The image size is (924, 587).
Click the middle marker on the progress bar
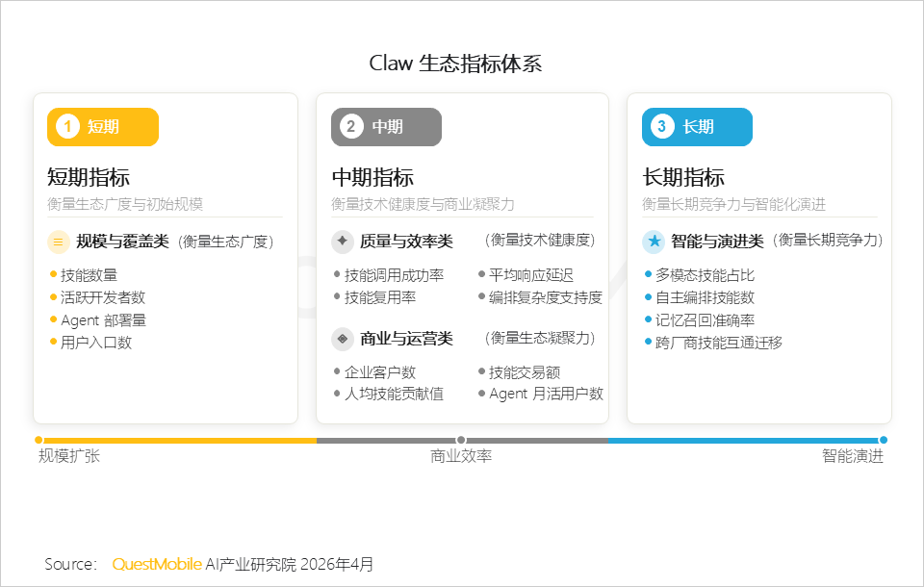460,440
